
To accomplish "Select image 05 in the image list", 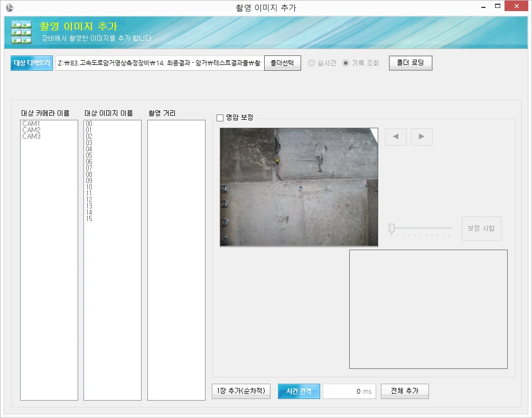I will coord(89,155).
